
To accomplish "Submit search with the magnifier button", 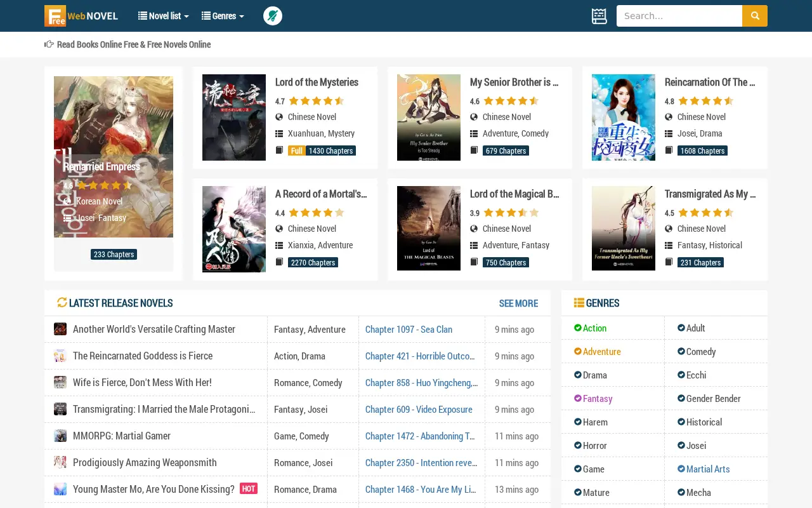I will pyautogui.click(x=755, y=16).
